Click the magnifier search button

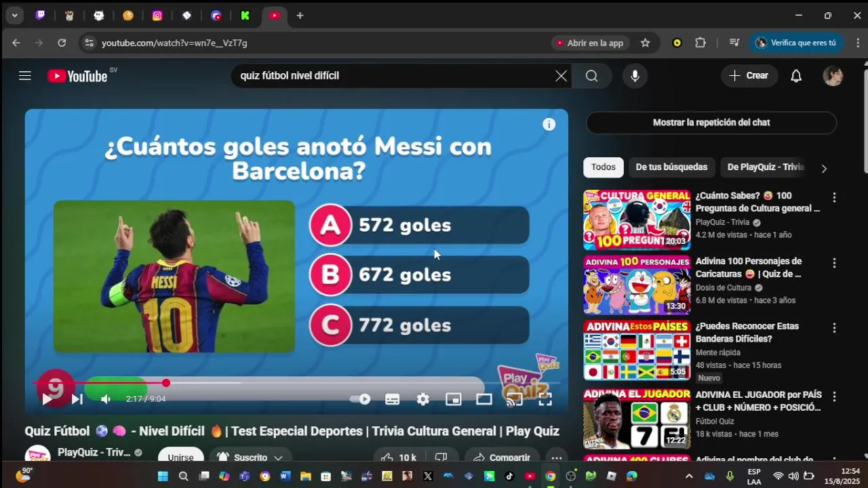(x=591, y=76)
